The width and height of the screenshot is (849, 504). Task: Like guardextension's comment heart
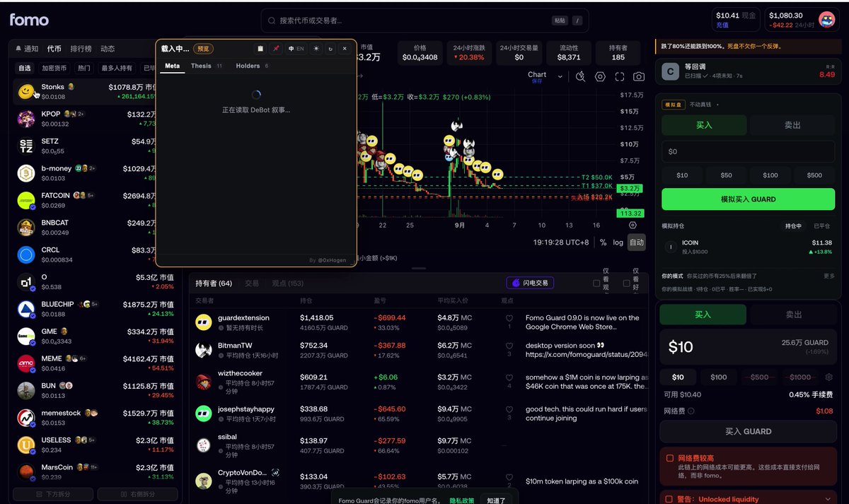point(509,319)
